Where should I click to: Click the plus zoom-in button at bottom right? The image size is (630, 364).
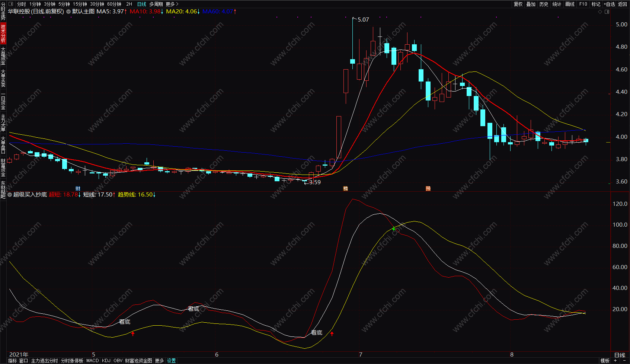(x=615, y=361)
